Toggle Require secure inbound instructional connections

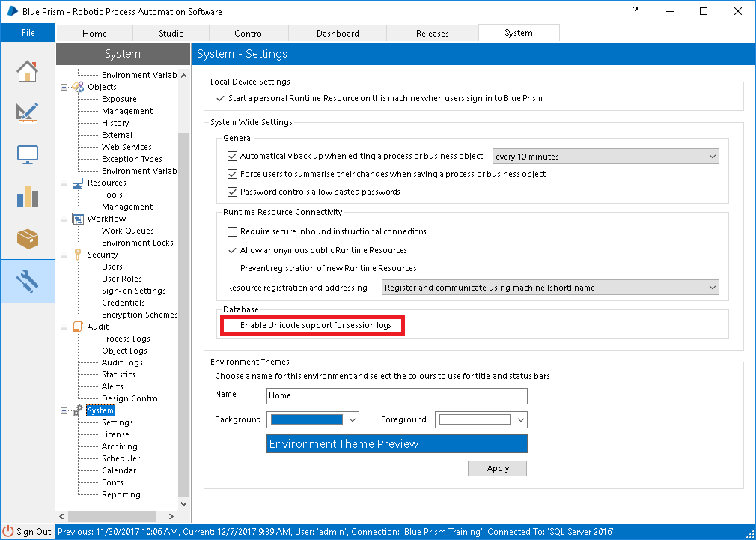tap(232, 231)
